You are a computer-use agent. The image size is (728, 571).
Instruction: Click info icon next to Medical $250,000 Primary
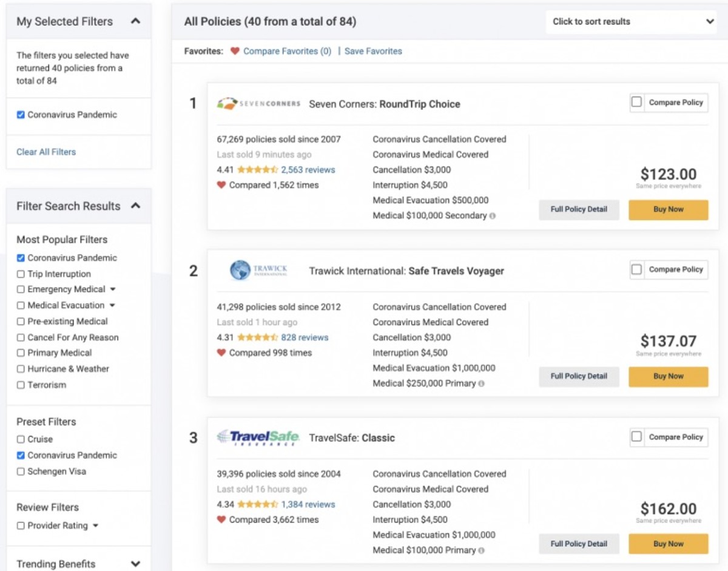(x=482, y=383)
